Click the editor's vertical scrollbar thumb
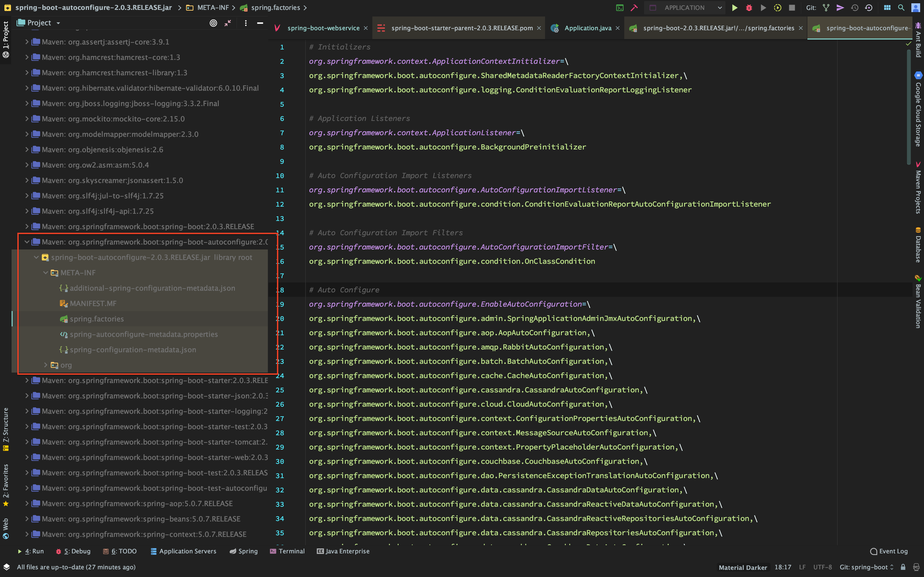 pos(909,107)
